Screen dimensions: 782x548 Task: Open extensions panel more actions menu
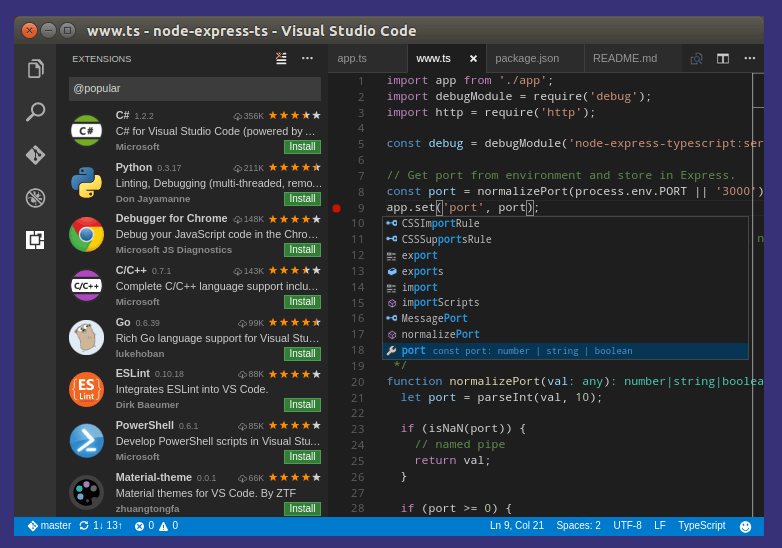[x=307, y=58]
